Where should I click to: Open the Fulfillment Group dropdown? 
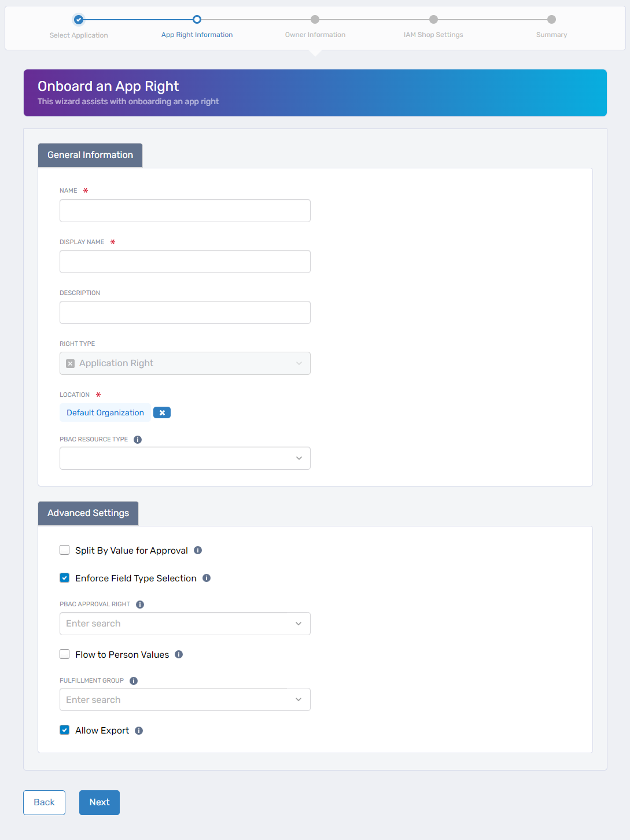click(x=299, y=699)
